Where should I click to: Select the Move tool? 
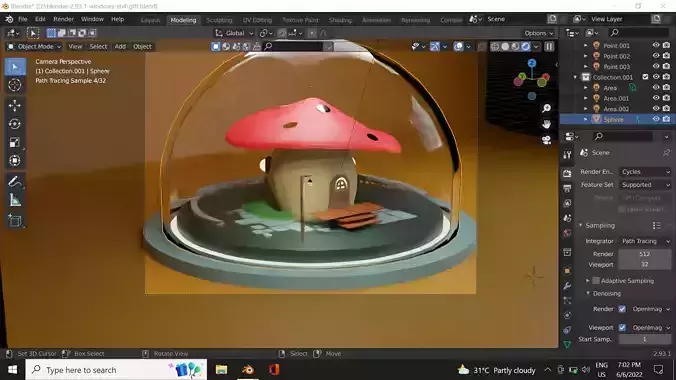coord(15,106)
